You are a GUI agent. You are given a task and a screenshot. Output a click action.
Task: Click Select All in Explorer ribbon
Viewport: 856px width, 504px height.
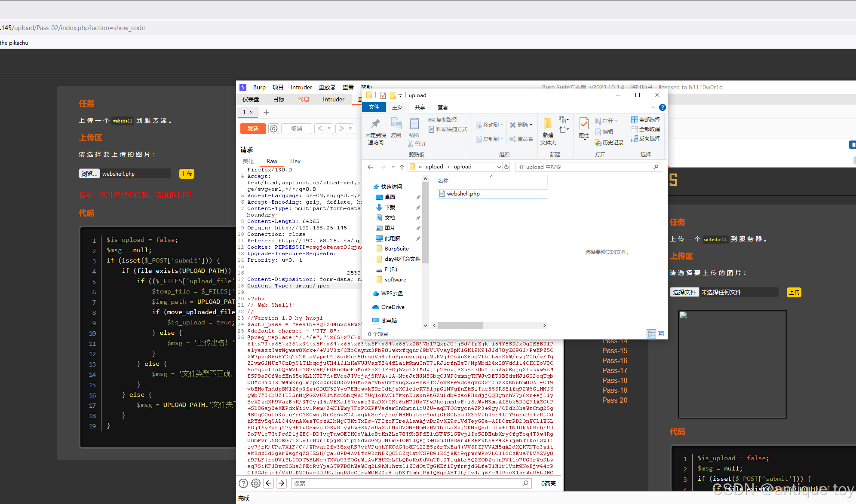[x=645, y=120]
